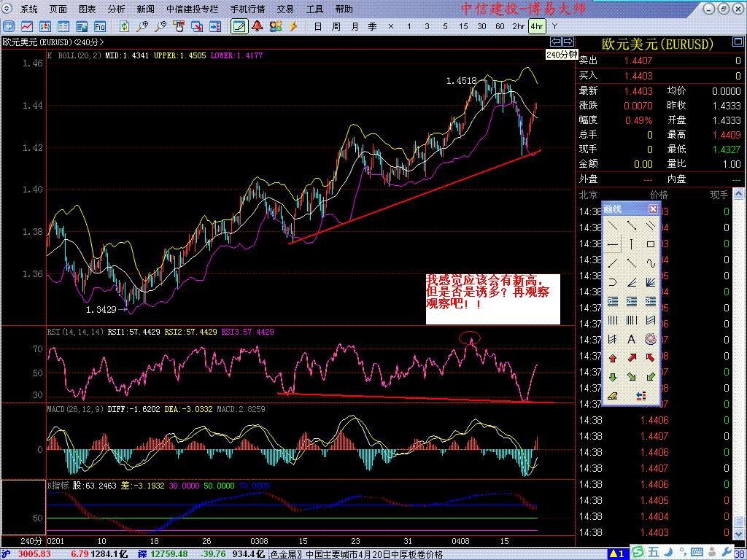Select the vertical line drawing tool
The width and height of the screenshot is (747, 560).
click(x=632, y=245)
